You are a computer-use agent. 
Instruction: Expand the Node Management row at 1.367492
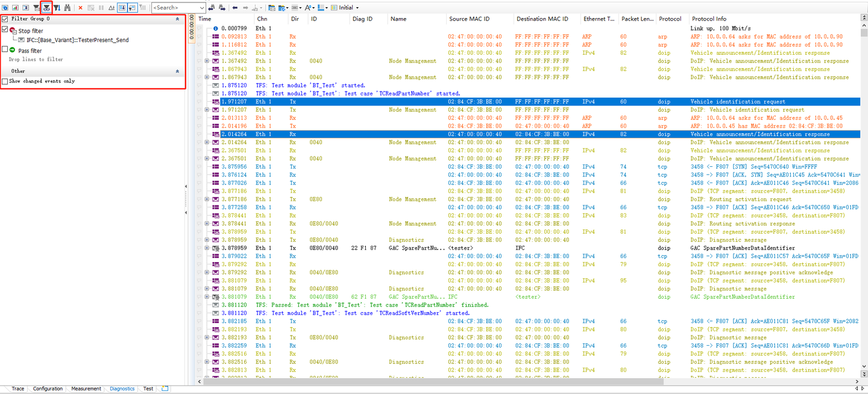207,61
